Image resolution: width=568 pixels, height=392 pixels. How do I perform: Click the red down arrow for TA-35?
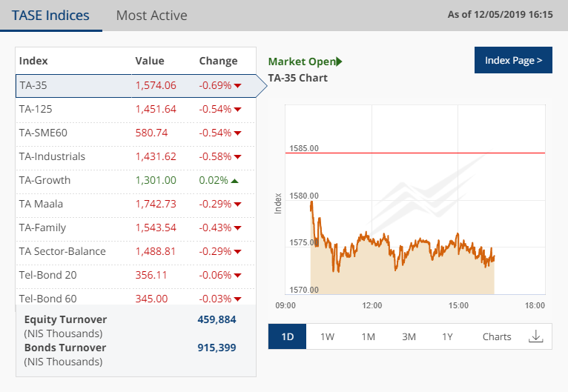[238, 86]
